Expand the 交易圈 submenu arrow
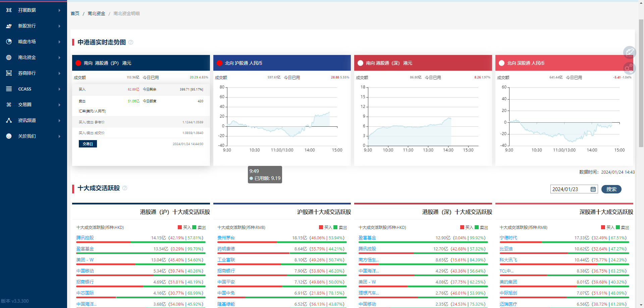 [x=59, y=105]
